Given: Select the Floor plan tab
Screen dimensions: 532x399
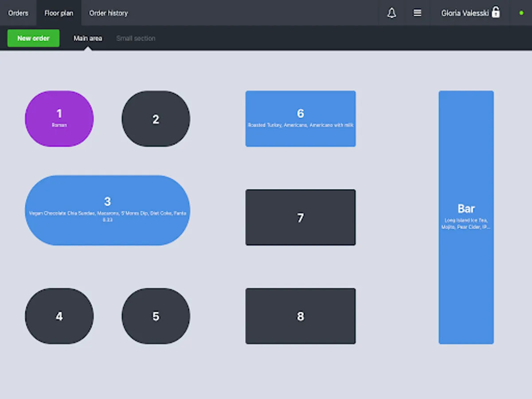Looking at the screenshot, I should tap(59, 13).
